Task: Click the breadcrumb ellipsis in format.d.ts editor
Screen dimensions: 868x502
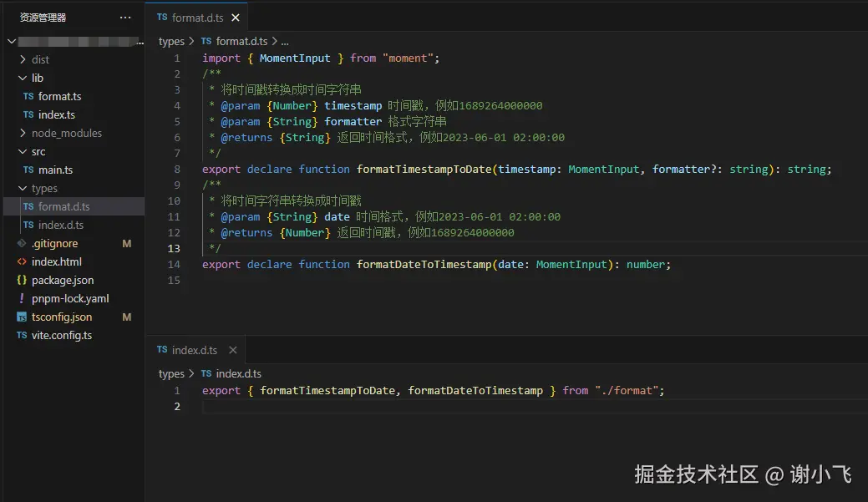Action: click(285, 41)
